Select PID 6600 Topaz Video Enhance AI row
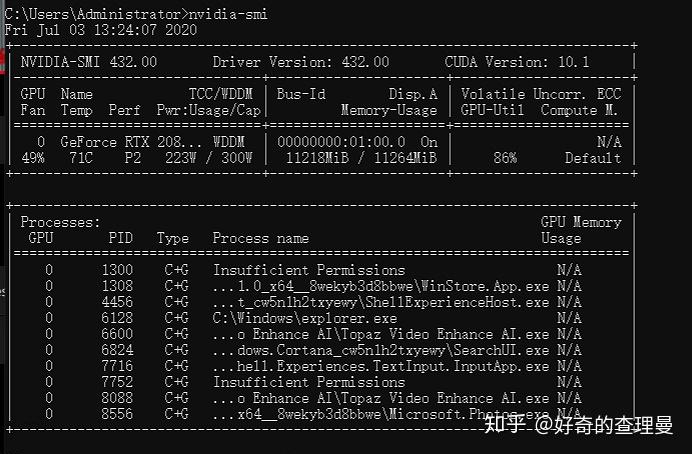This screenshot has width=692, height=454. pos(313,334)
